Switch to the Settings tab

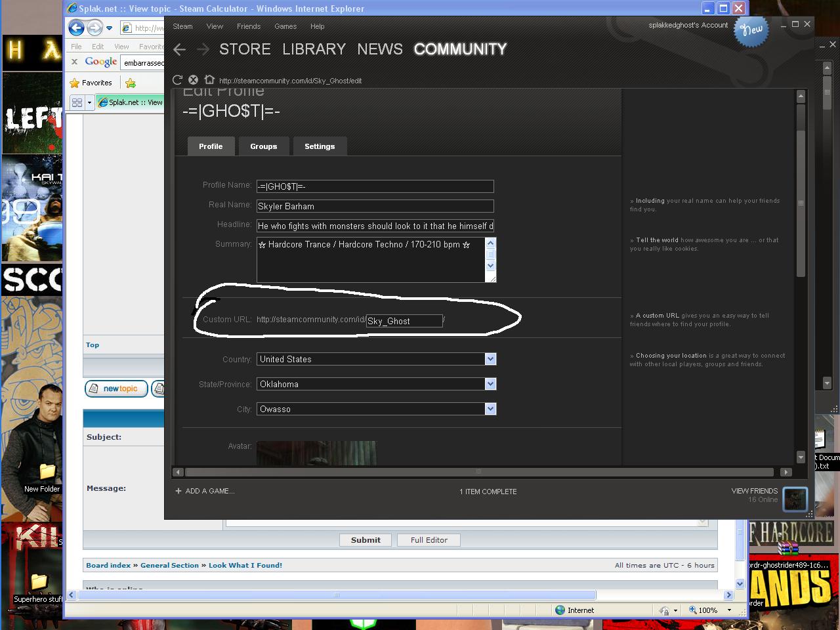(320, 146)
